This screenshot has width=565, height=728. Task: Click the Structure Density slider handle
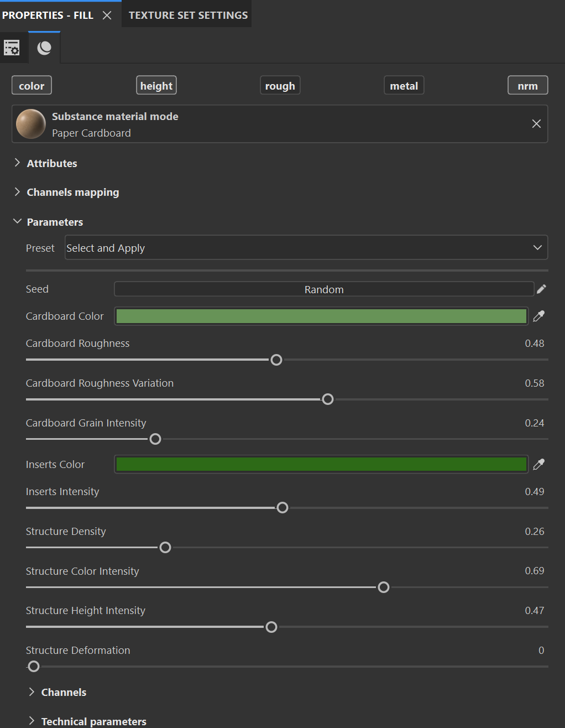165,548
